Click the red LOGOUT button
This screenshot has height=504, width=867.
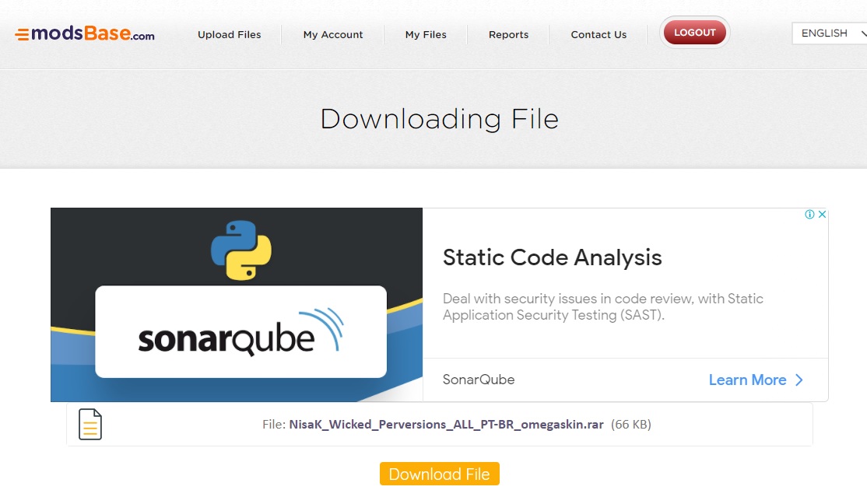pyautogui.click(x=694, y=32)
